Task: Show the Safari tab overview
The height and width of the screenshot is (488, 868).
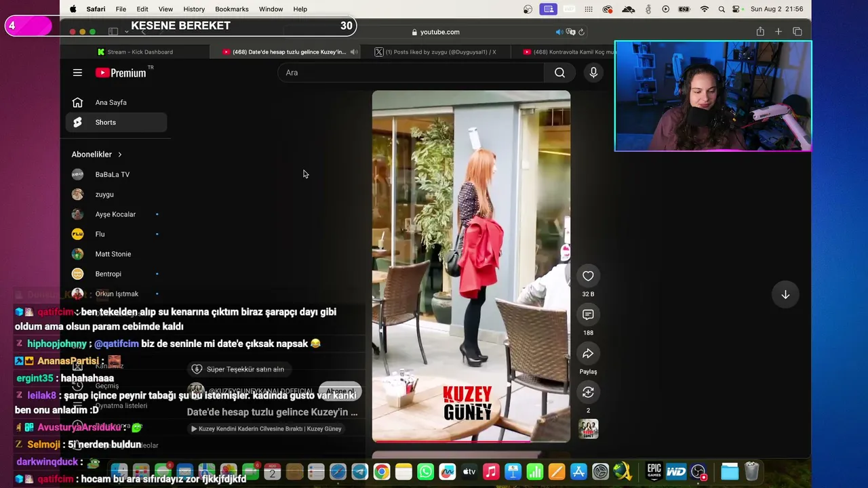Action: [797, 32]
